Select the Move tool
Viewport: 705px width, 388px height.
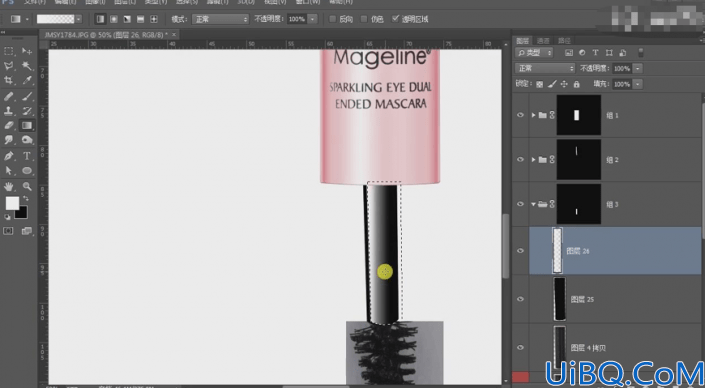click(27, 51)
